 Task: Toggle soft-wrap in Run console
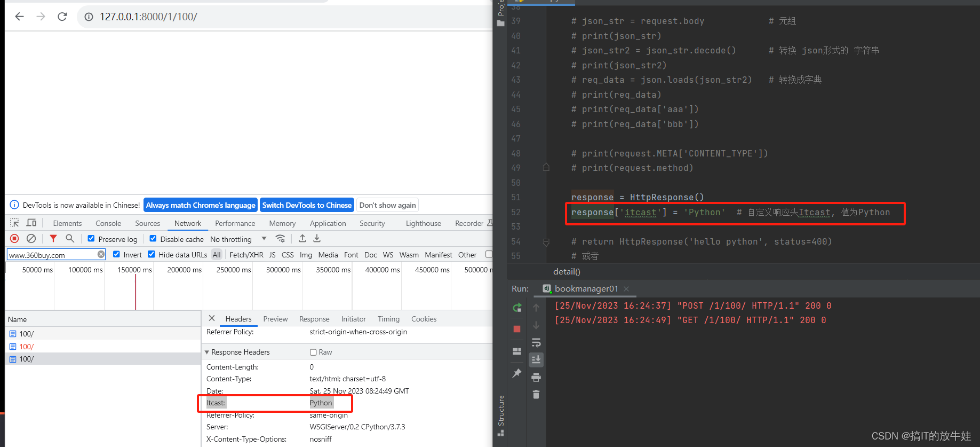pyautogui.click(x=536, y=342)
